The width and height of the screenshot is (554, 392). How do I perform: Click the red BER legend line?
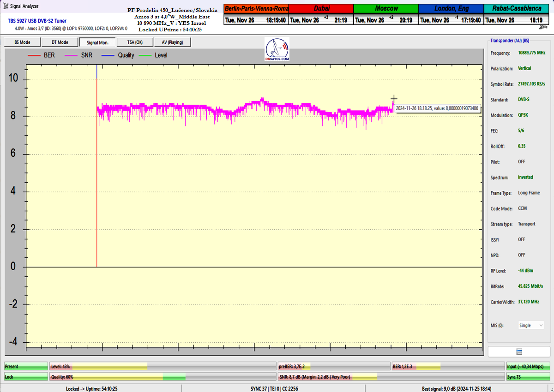34,55
